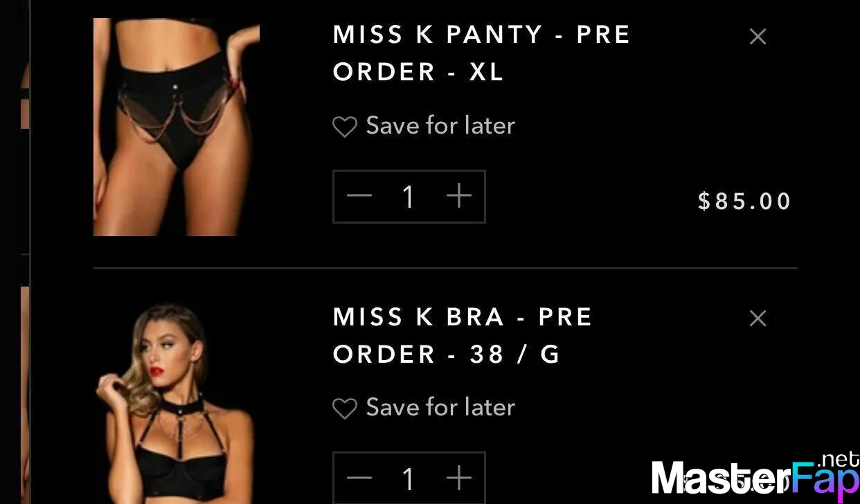This screenshot has width=860, height=504.
Task: Click the quantity value for Miss K Bra
Action: tap(409, 478)
